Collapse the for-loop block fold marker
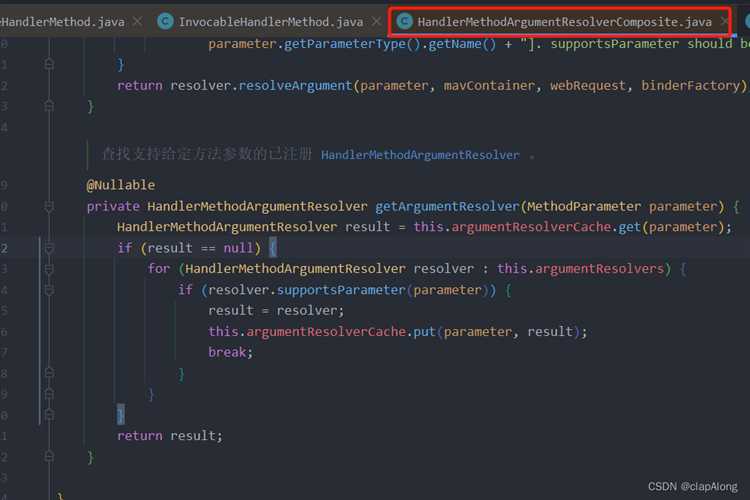Screen dimensions: 750x500 (x=49, y=269)
